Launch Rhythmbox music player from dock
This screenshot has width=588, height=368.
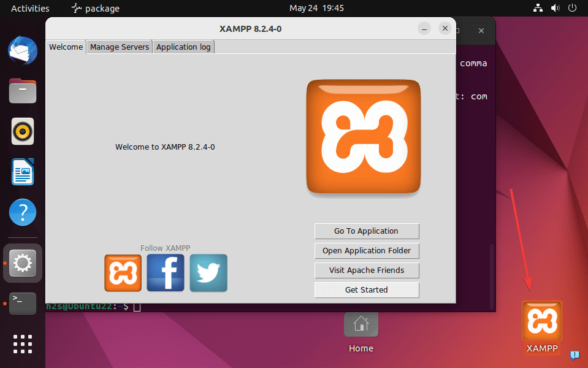23,131
